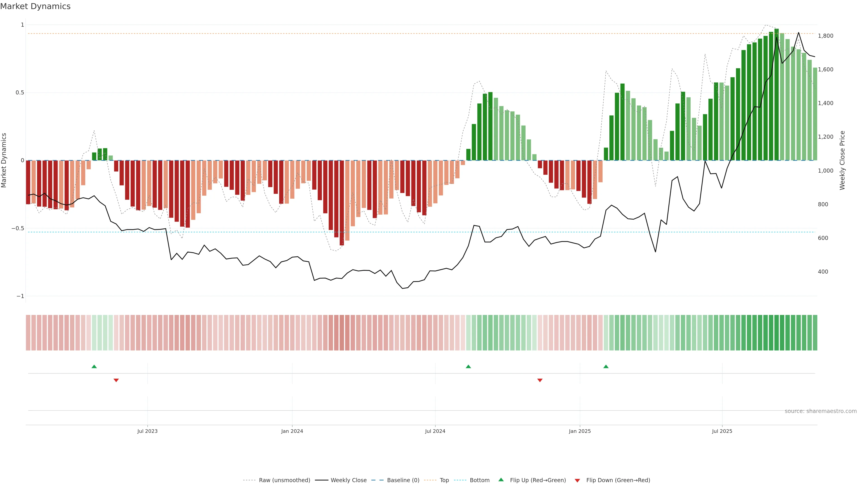Click the Jan 2024 axis label
868x488 pixels.
click(x=292, y=431)
